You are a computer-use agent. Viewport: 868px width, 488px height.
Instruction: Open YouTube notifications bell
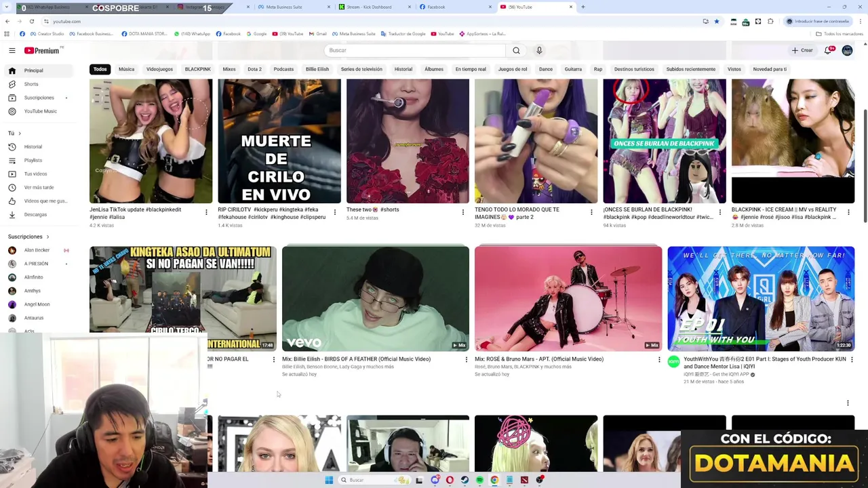829,50
